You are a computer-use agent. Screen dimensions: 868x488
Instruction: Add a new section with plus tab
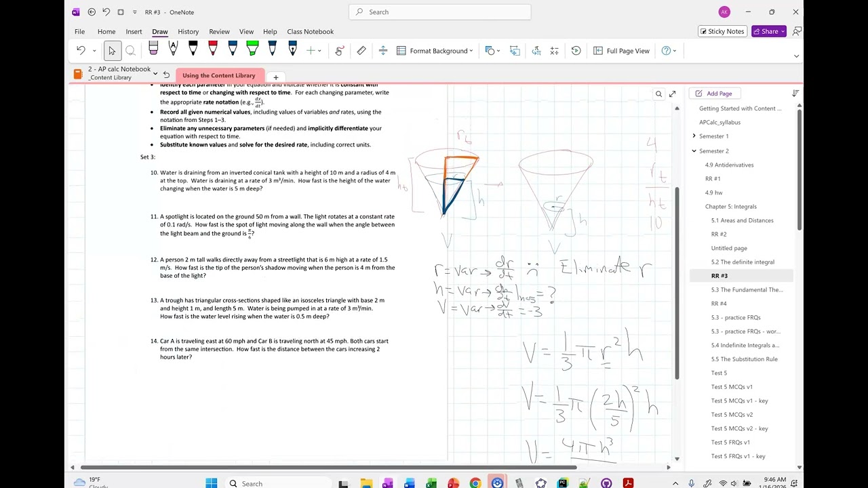click(275, 77)
